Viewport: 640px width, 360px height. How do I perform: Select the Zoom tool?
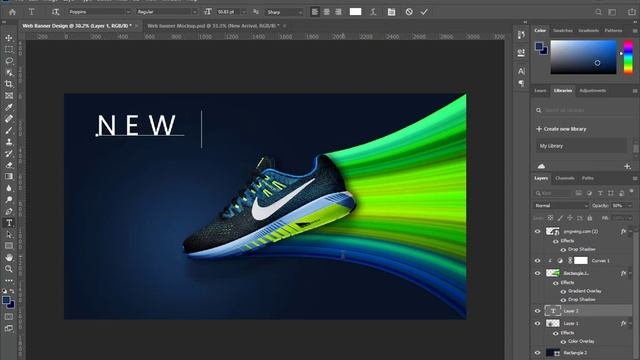coord(9,269)
